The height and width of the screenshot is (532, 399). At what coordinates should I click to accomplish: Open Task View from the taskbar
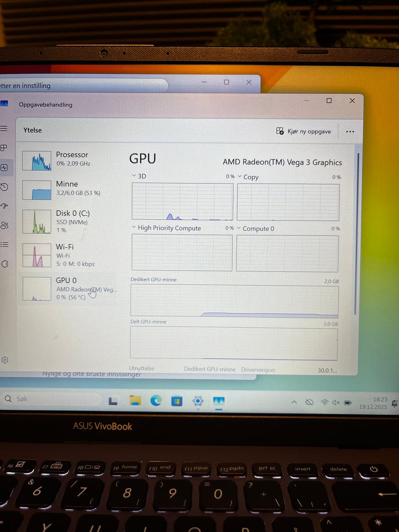coord(113,401)
